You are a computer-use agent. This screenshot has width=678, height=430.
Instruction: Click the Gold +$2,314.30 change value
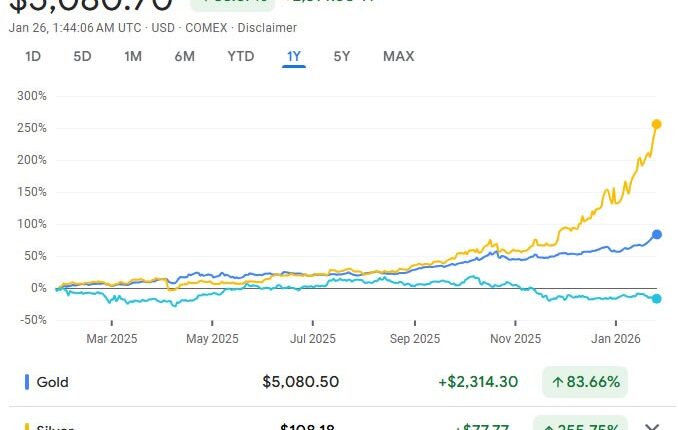click(478, 382)
